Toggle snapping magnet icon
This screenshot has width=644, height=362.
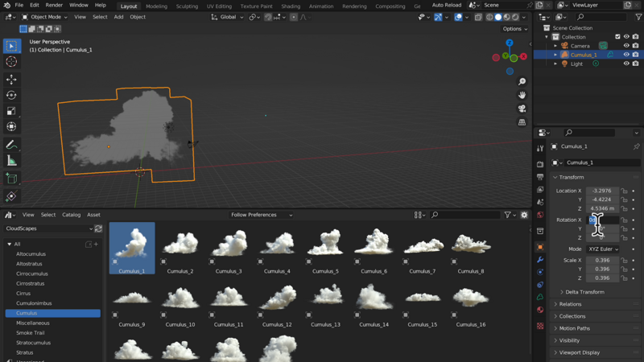pyautogui.click(x=268, y=17)
